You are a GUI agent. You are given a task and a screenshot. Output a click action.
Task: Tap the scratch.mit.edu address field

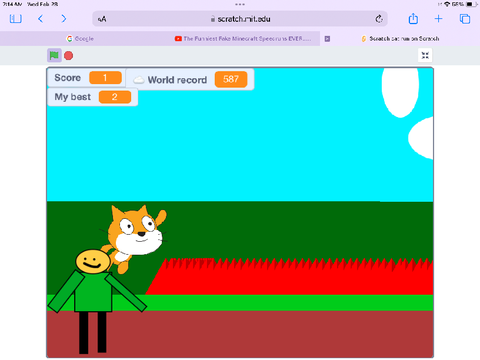click(240, 19)
